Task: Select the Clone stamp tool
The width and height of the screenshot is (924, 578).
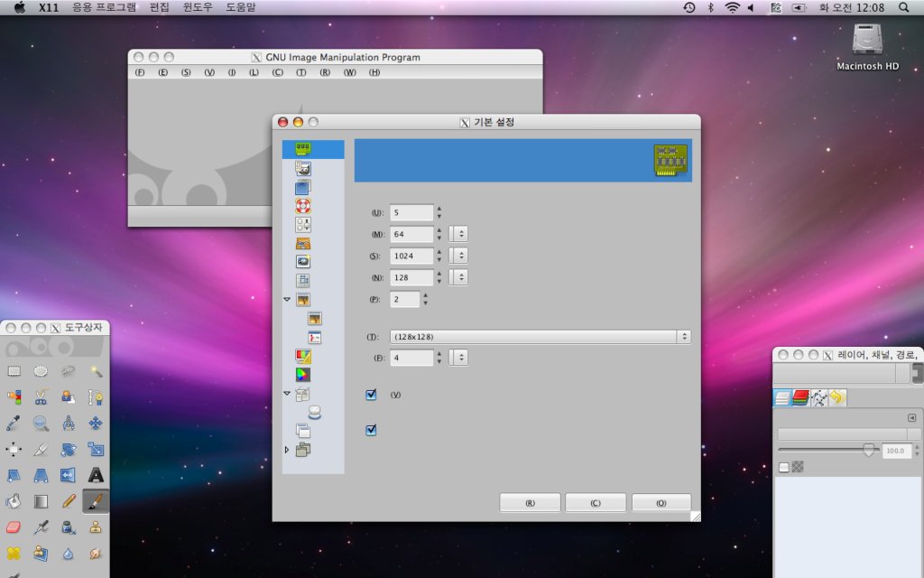Action: click(96, 527)
